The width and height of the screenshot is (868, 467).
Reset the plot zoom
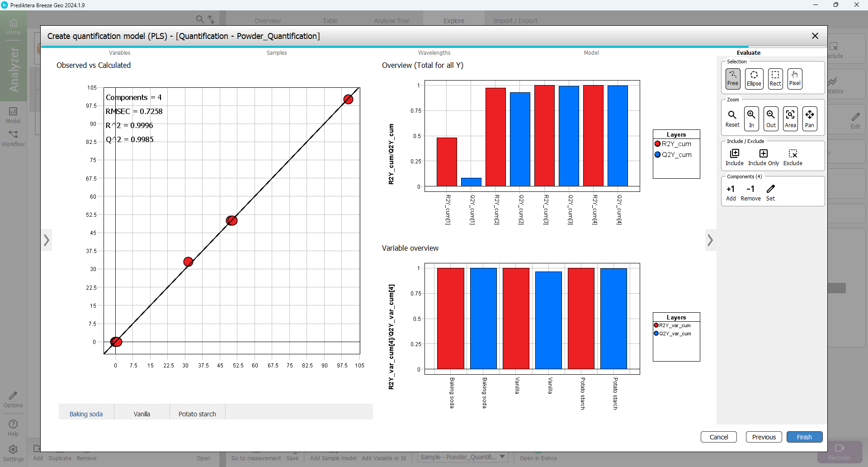click(x=732, y=119)
